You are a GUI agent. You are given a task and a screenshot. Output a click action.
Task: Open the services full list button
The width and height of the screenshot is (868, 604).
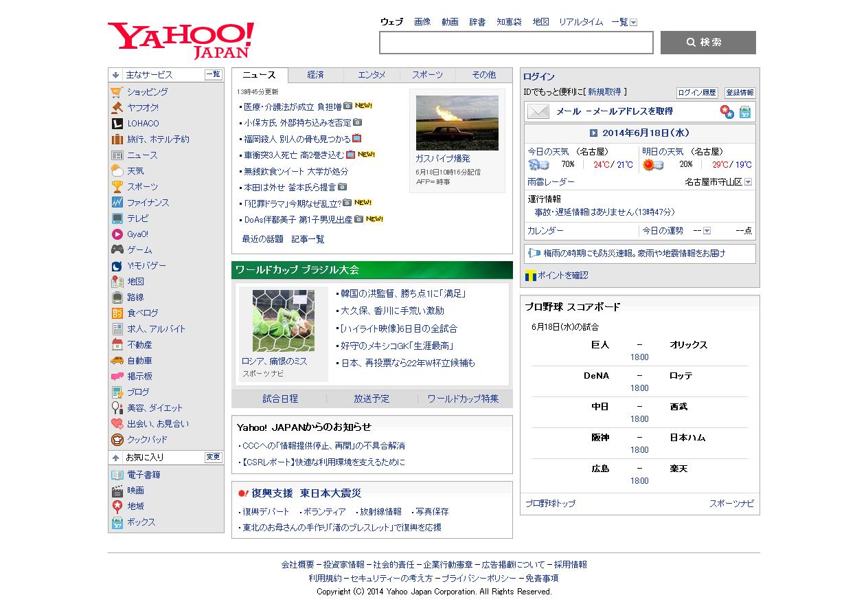214,75
